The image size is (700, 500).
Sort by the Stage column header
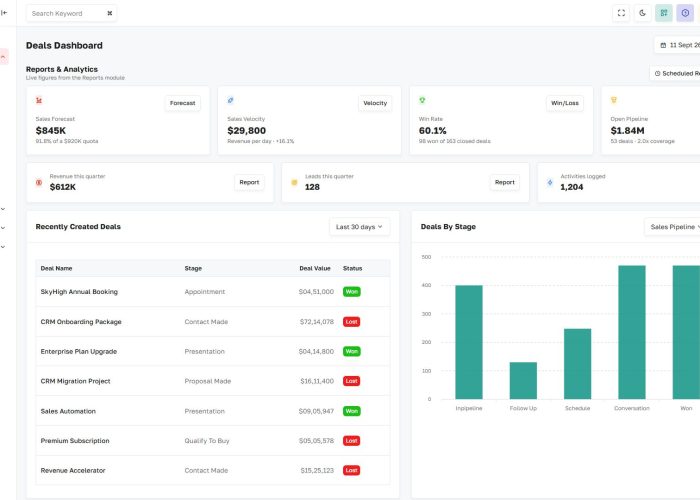tap(193, 268)
